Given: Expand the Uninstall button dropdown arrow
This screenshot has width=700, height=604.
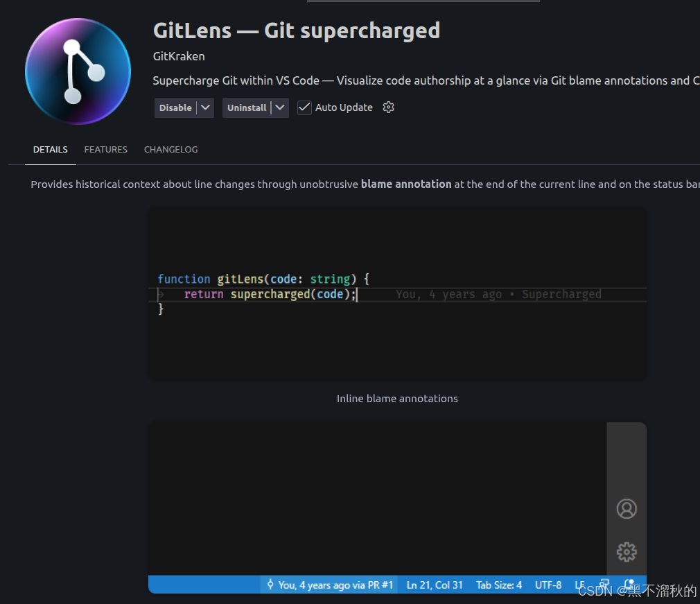Looking at the screenshot, I should pos(280,107).
